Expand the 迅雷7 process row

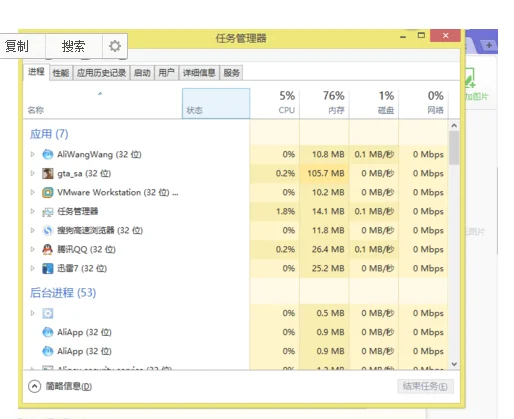(32, 268)
